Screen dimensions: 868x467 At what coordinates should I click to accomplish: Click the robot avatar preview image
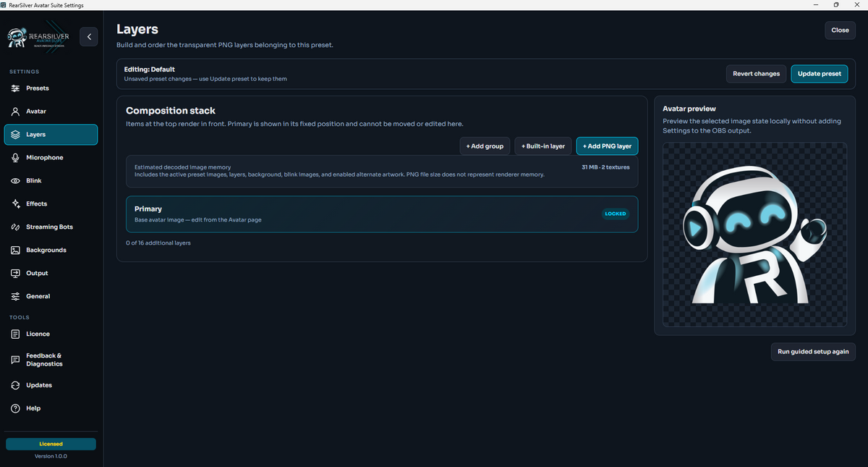coord(755,235)
